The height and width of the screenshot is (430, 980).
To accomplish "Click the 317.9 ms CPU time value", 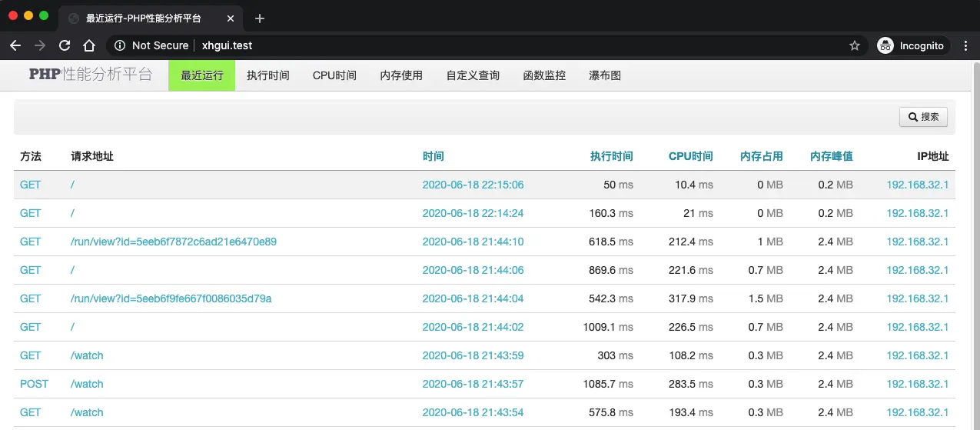I will click(691, 298).
